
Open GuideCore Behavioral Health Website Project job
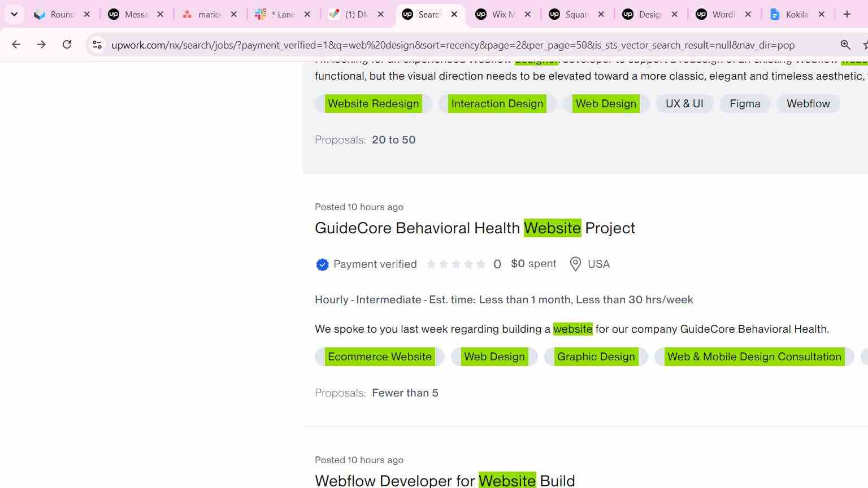coord(475,228)
